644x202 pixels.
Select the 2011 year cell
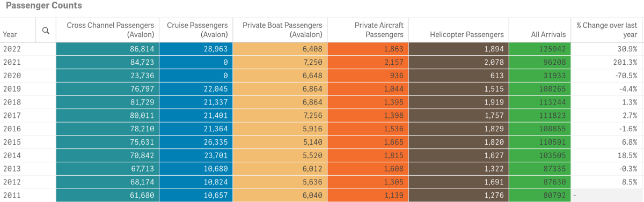click(x=12, y=195)
